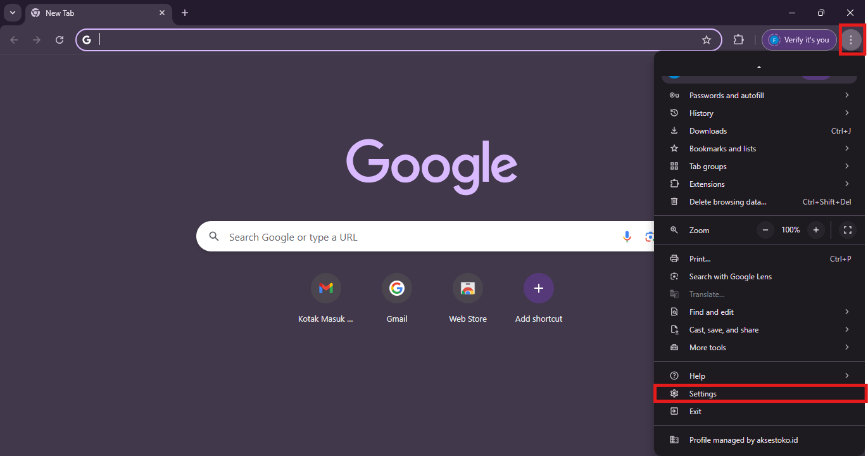Click the Verify it's you button
868x456 pixels.
pos(799,40)
